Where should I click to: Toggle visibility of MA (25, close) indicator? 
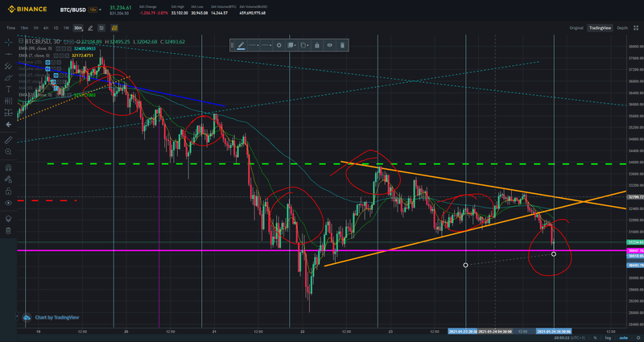(x=54, y=75)
